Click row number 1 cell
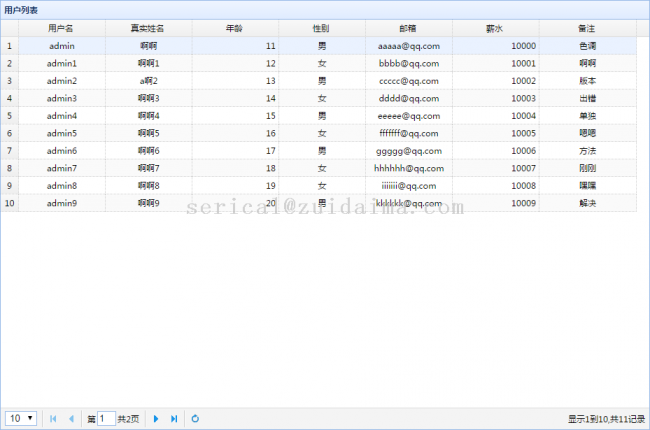Image resolution: width=650 pixels, height=430 pixels. coord(9,46)
